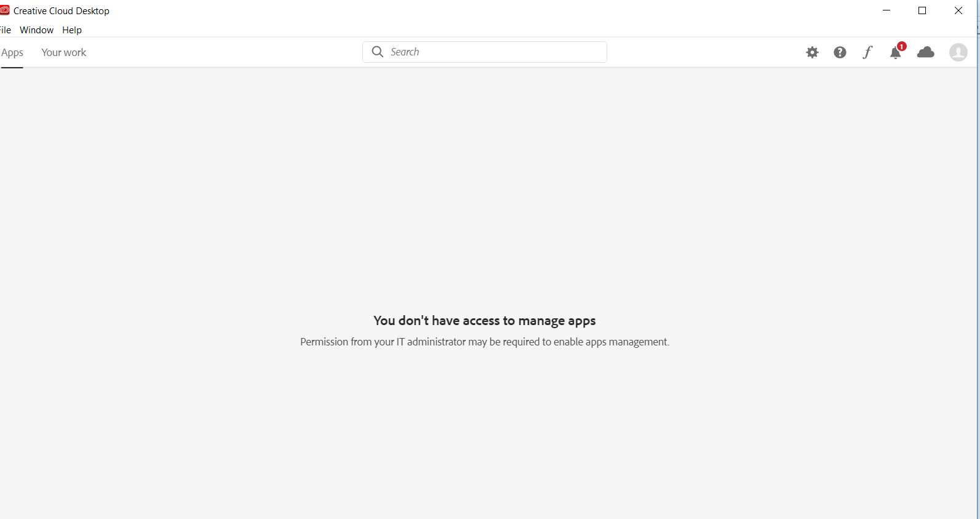Open Adobe Fonts via the f icon

(867, 52)
